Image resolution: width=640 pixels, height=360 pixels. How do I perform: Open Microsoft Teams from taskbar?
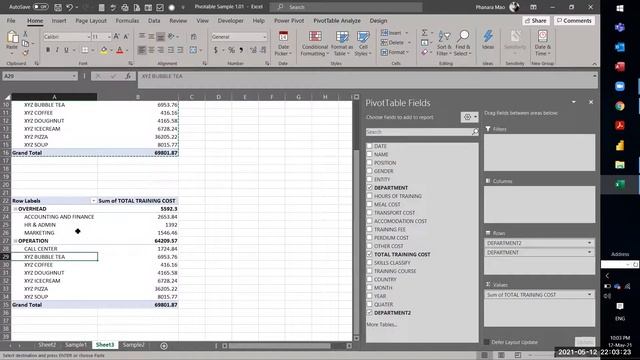pos(620,27)
